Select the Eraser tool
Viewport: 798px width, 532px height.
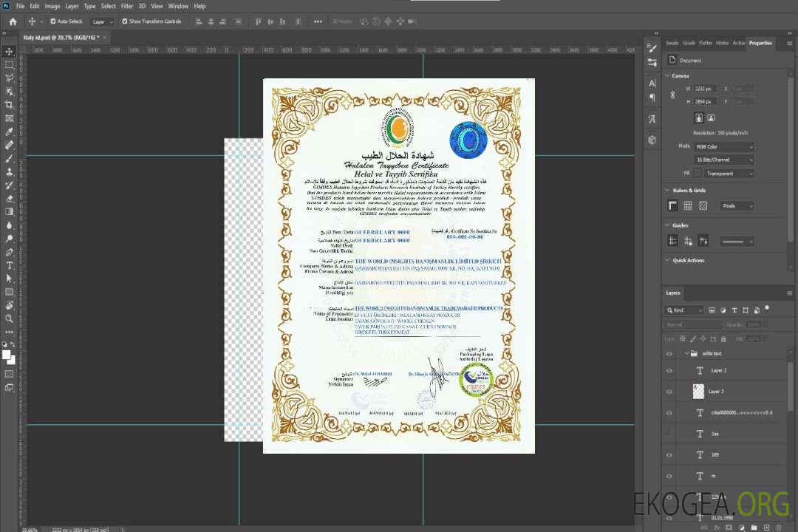coord(9,199)
